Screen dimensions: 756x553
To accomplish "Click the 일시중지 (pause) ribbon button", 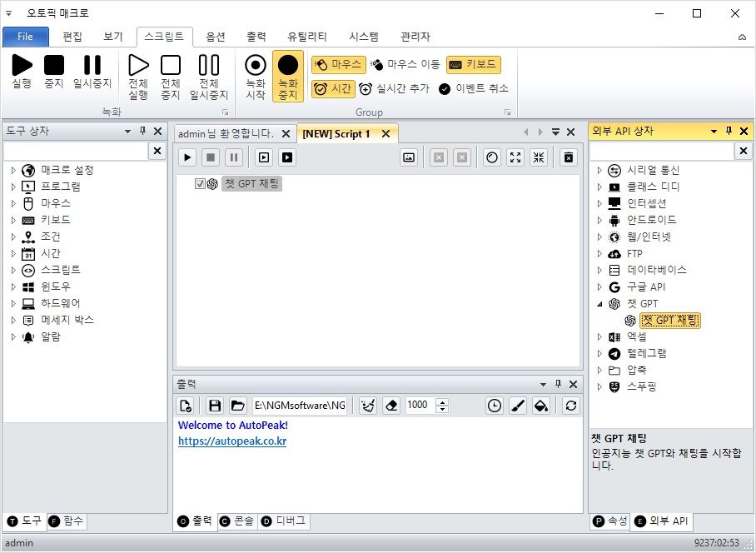I will [92, 72].
